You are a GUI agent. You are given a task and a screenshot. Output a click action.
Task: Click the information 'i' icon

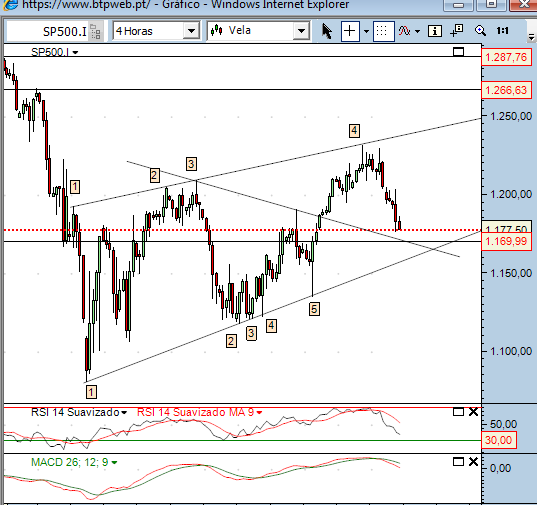(435, 31)
